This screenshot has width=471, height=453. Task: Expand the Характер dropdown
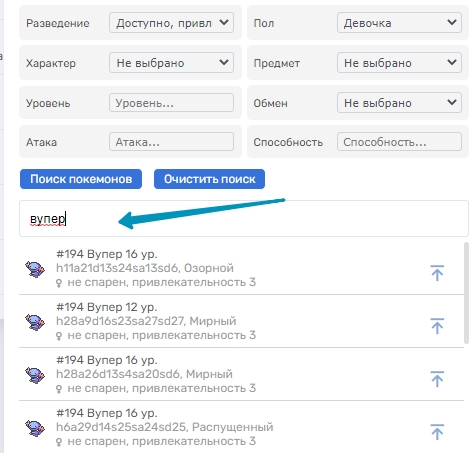point(171,63)
